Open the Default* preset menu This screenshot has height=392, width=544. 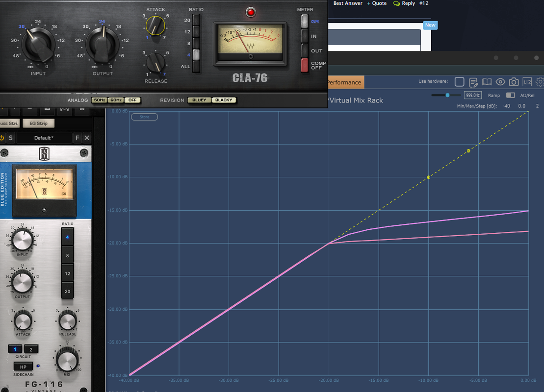(44, 138)
